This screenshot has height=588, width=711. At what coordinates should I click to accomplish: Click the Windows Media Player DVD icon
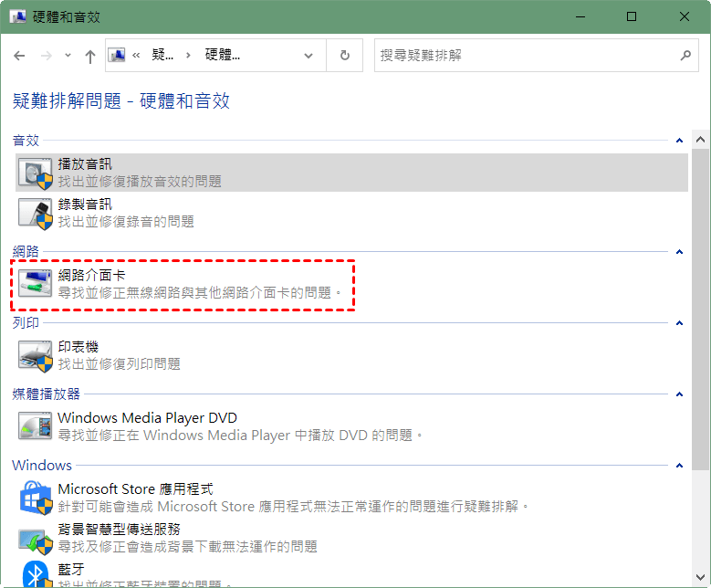(36, 425)
